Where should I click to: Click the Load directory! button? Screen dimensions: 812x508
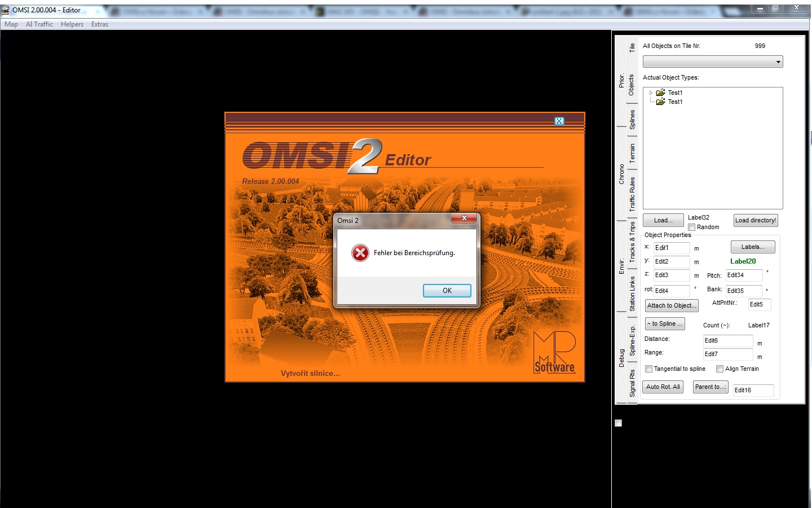pyautogui.click(x=755, y=221)
